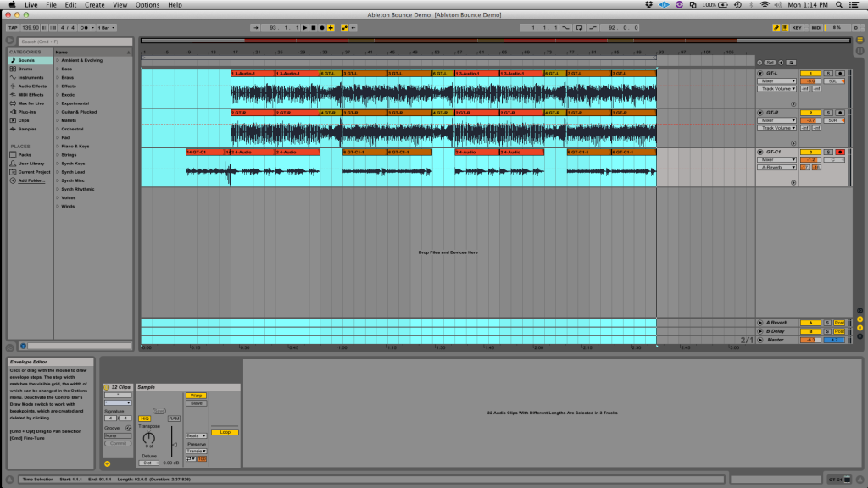Click the 139.90 tempo field
The image size is (868, 488).
(31, 28)
